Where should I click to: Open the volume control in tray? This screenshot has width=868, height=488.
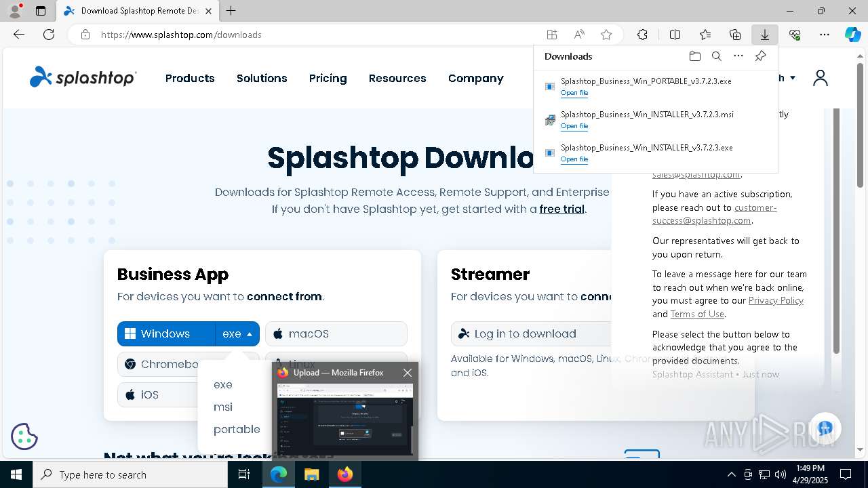[x=781, y=474]
